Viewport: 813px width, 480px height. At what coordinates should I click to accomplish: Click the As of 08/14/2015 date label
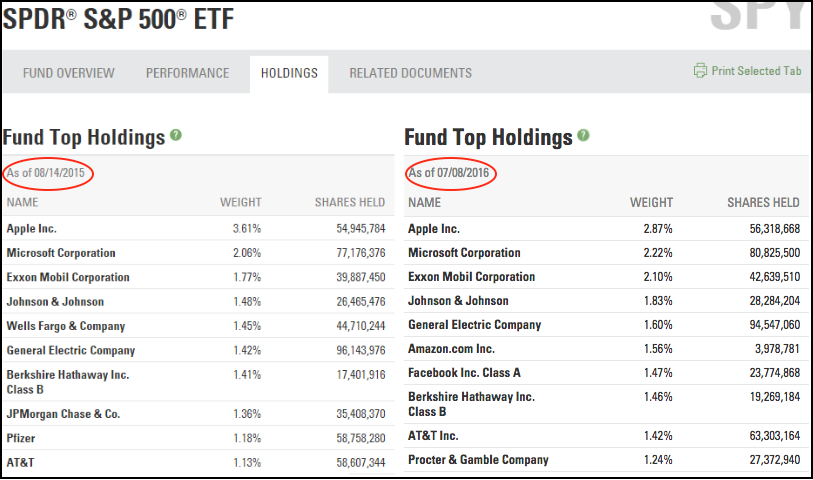click(x=48, y=173)
